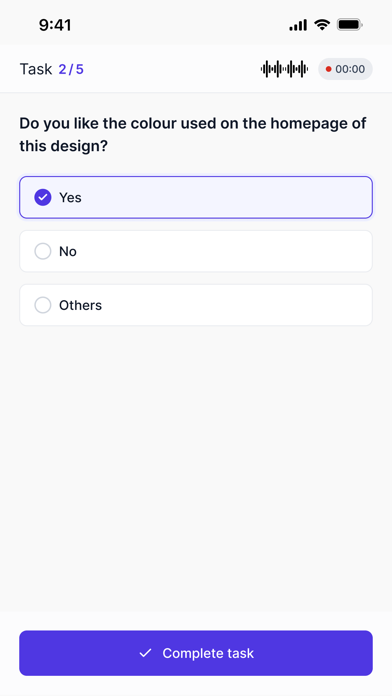Choose the No answer card
Screen dimensions: 392x696
[196, 251]
